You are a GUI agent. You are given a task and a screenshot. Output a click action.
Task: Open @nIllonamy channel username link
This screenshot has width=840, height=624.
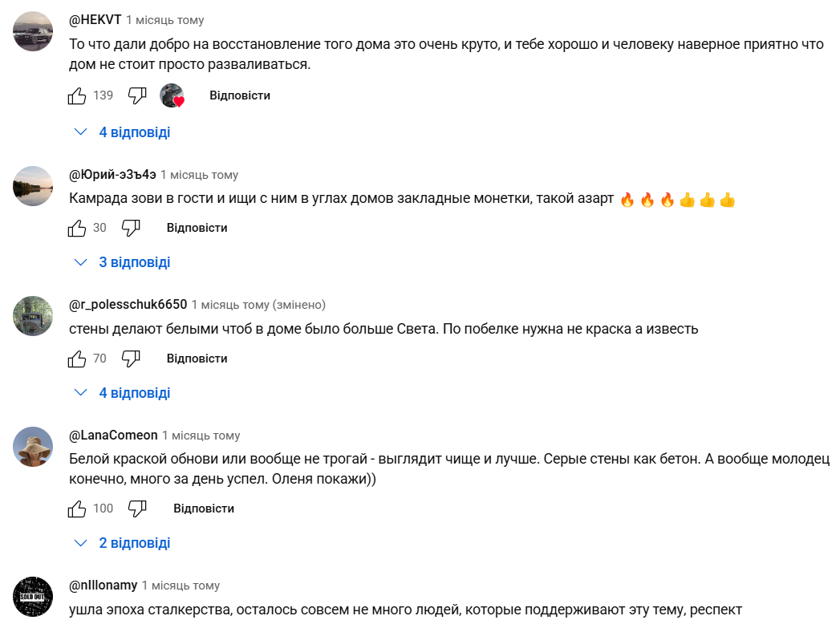(x=103, y=586)
